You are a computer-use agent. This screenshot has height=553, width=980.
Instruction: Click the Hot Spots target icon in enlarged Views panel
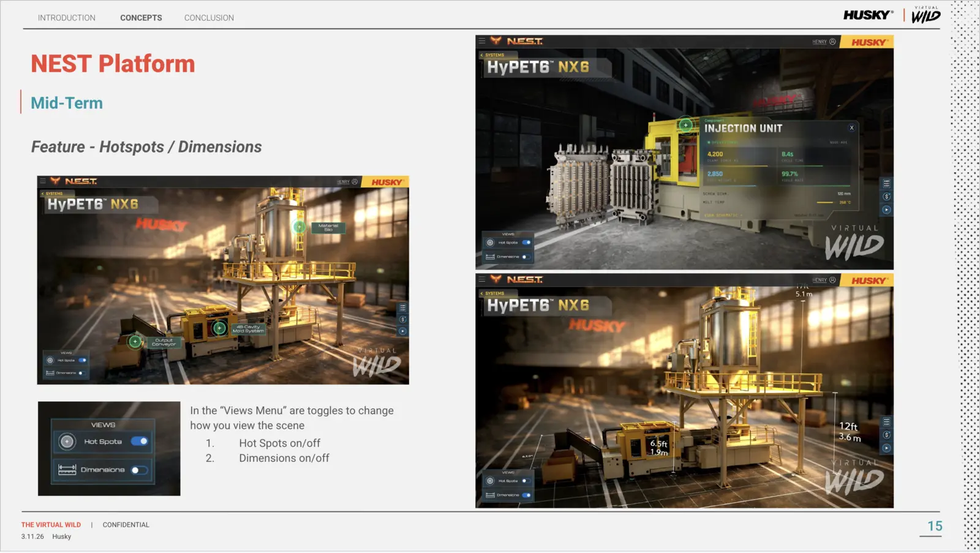[x=67, y=441]
